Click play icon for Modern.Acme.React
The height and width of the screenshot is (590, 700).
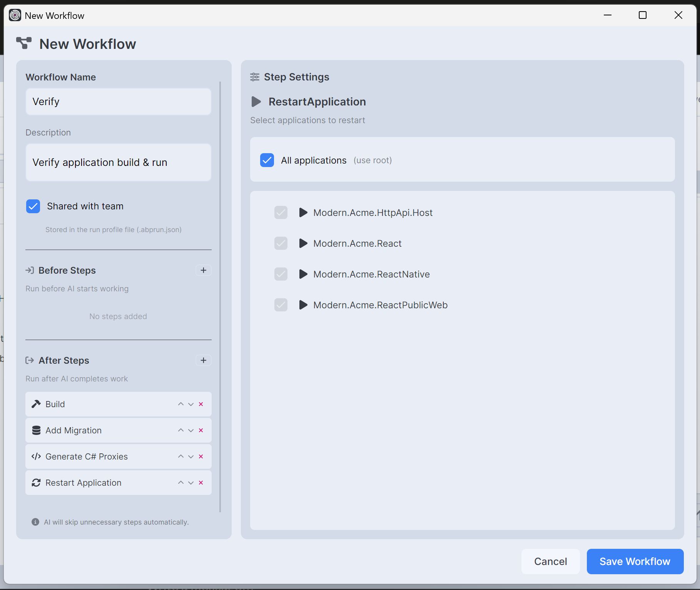(303, 243)
